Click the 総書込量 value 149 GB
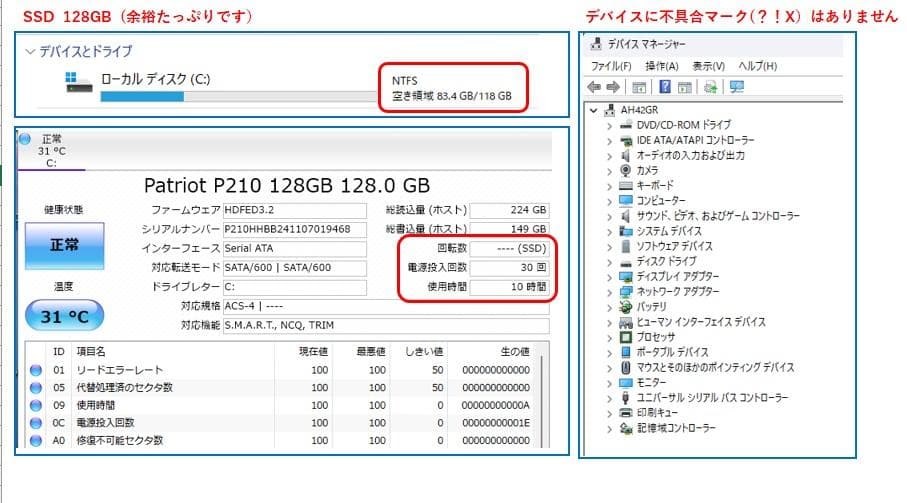The image size is (907, 503). pyautogui.click(x=510, y=229)
